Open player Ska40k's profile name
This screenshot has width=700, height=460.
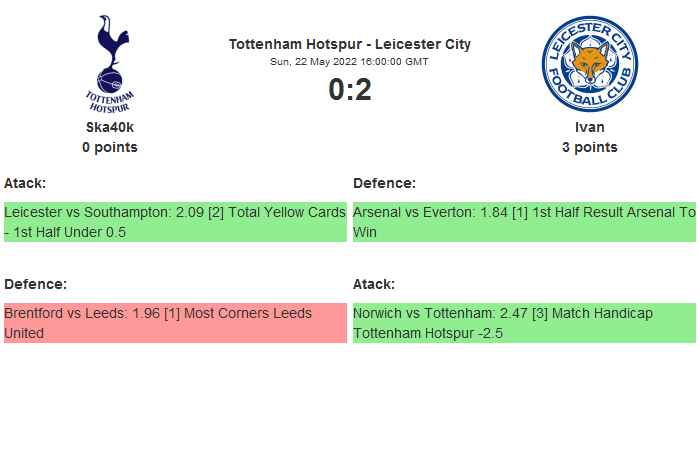click(x=110, y=127)
